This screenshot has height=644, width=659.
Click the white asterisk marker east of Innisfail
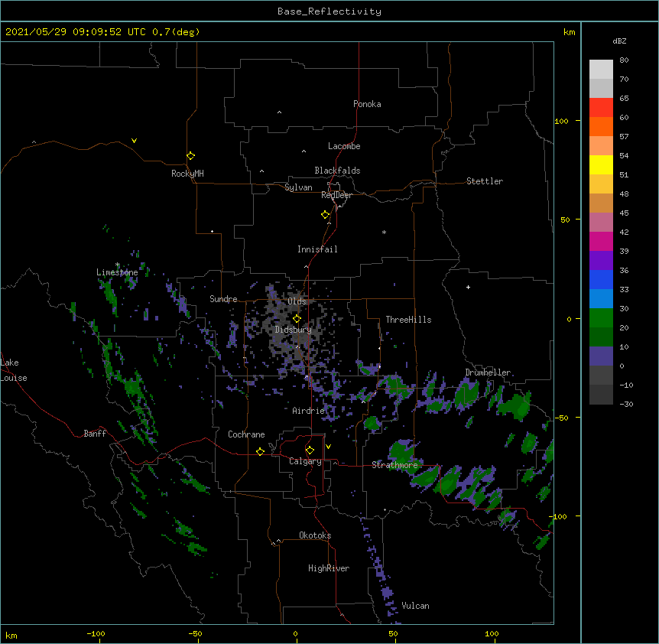(x=384, y=232)
